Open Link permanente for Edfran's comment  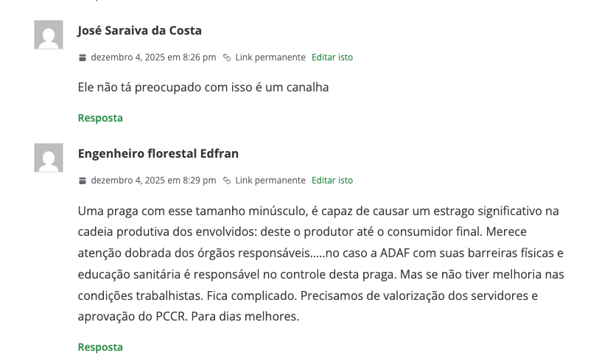pos(270,181)
